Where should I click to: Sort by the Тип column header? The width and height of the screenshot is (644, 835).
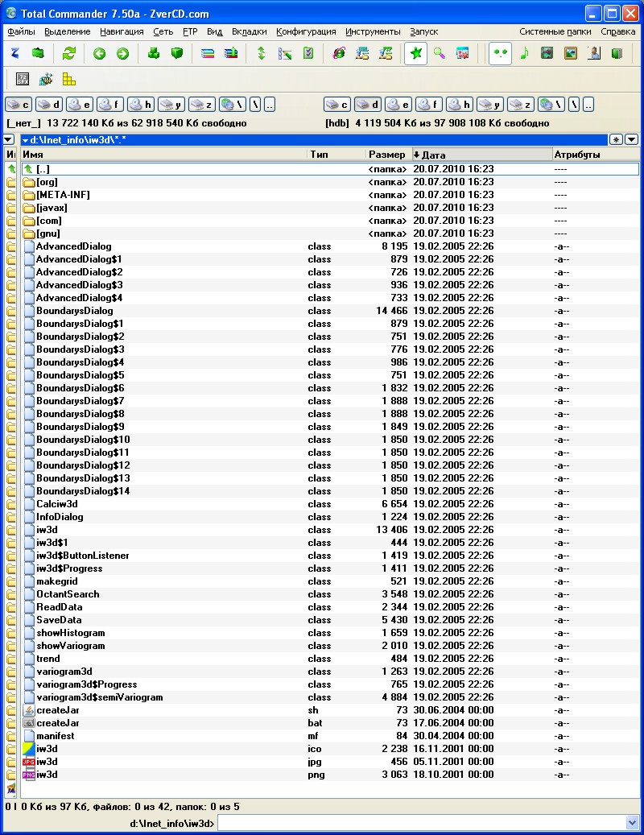coord(336,155)
